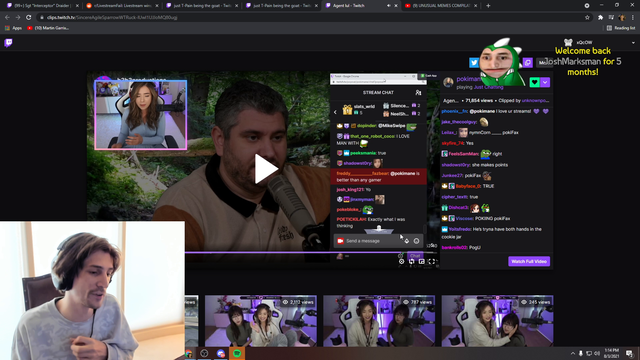Image resolution: width=640 pixels, height=360 pixels.
Task: Open the Reading list button
Action: 621,28
